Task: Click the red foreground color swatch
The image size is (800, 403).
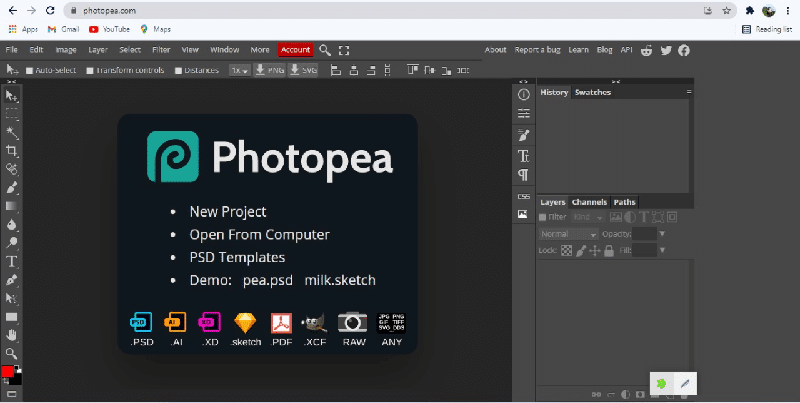Action: coord(8,372)
